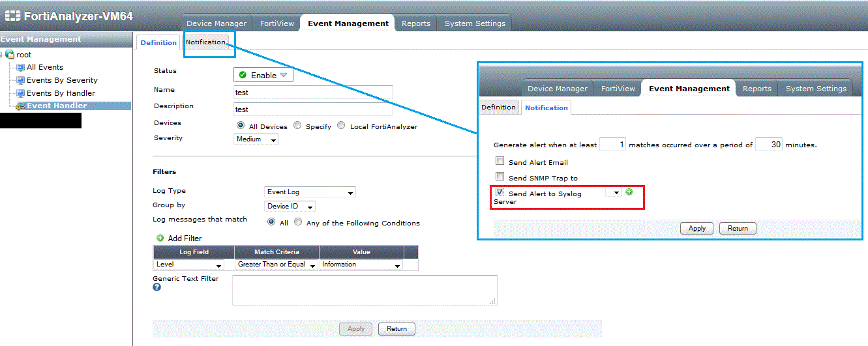Click Event Management tab in main window
Screen dimensions: 868x346
[348, 23]
